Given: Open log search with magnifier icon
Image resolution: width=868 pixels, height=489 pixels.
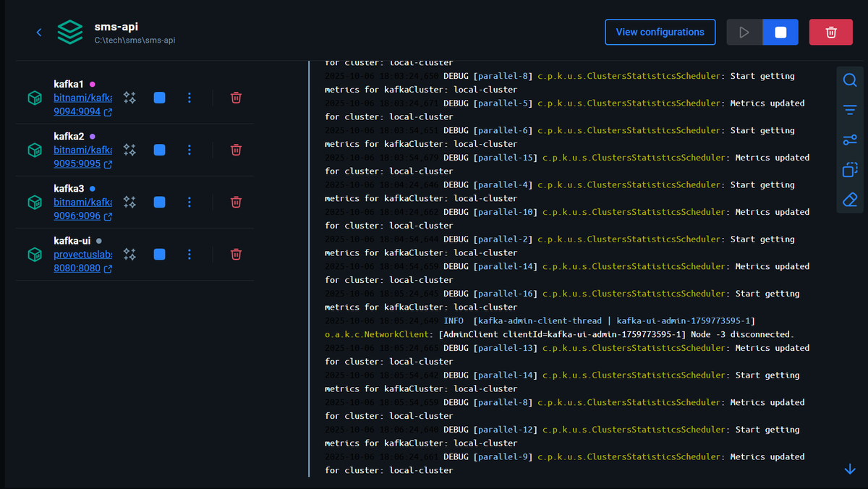Looking at the screenshot, I should tap(850, 80).
